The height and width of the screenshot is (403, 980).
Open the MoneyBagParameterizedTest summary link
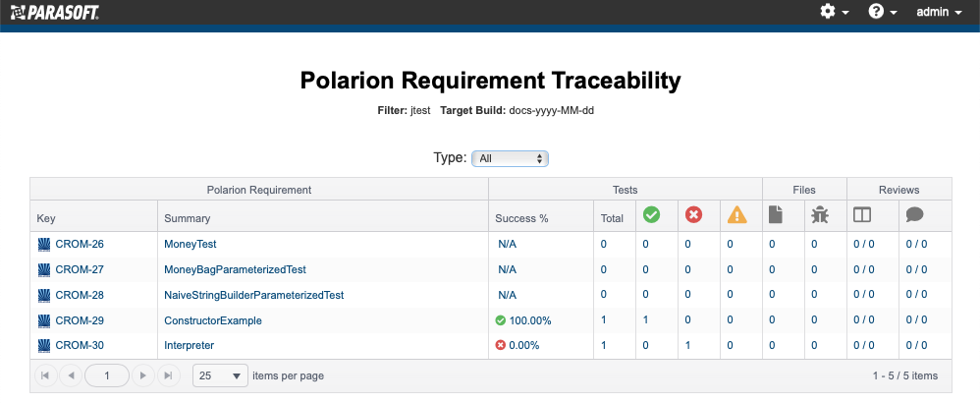point(235,269)
